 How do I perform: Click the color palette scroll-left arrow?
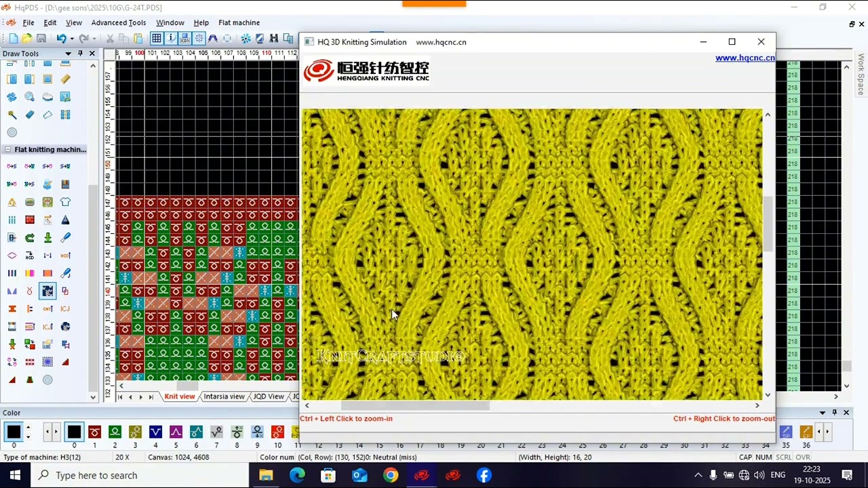tap(47, 432)
